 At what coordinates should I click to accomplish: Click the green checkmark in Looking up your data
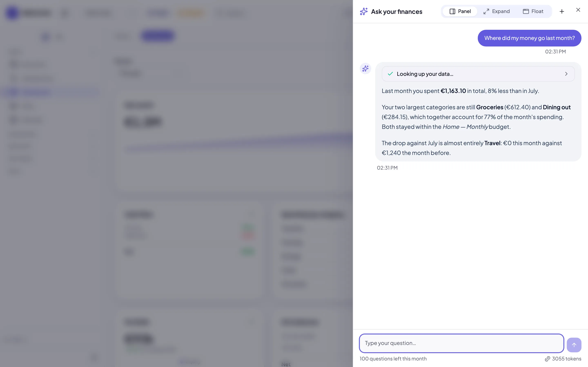[390, 74]
